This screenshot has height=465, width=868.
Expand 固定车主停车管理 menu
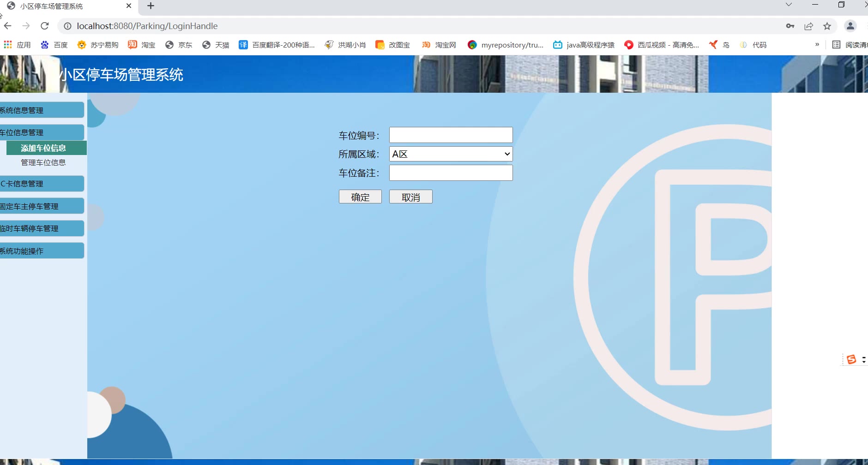(42, 206)
